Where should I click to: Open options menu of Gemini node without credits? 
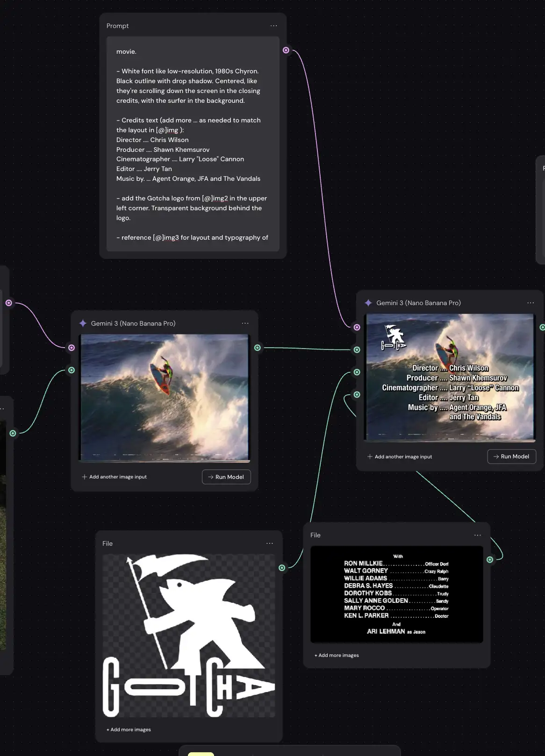click(245, 323)
